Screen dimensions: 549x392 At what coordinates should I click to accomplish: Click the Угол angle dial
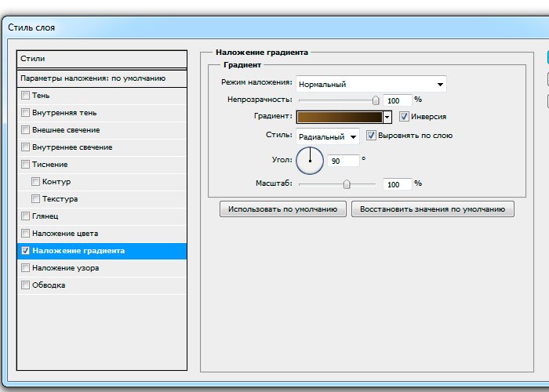pos(310,160)
